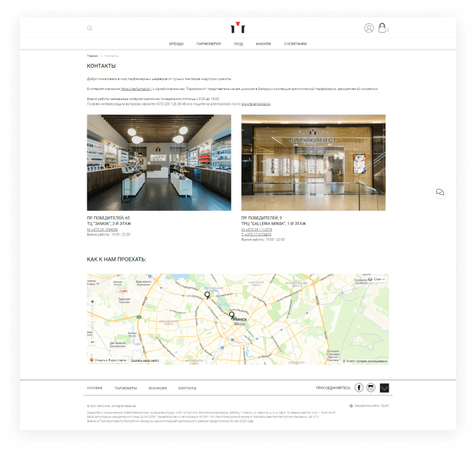The height and width of the screenshot is (453, 476).
Task: Open the БРЕНДЫ menu
Action: point(176,43)
